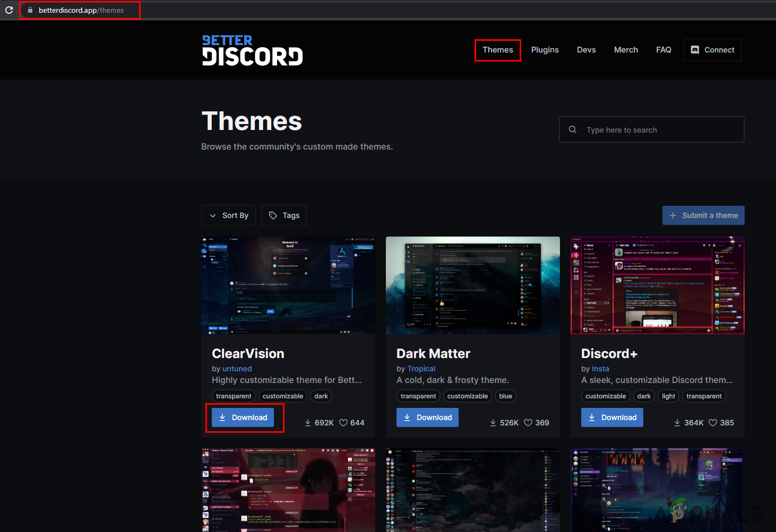Focus the theme search field
The height and width of the screenshot is (532, 776).
pyautogui.click(x=652, y=129)
